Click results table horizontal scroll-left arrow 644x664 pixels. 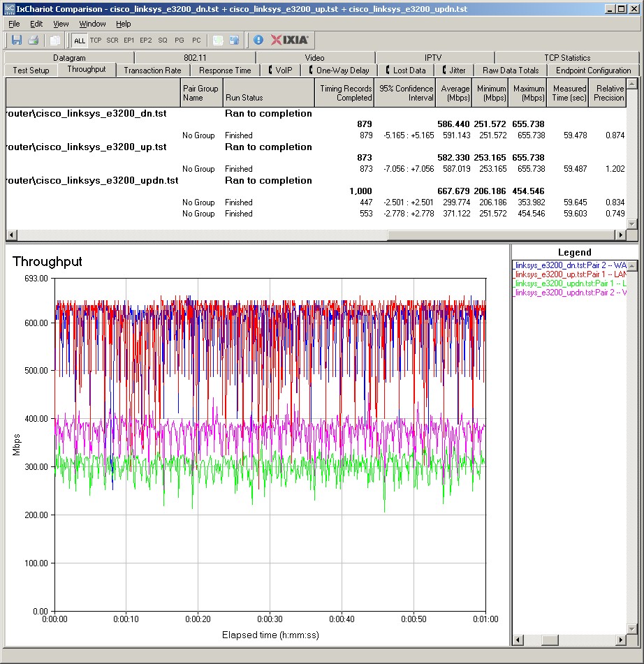[x=11, y=235]
